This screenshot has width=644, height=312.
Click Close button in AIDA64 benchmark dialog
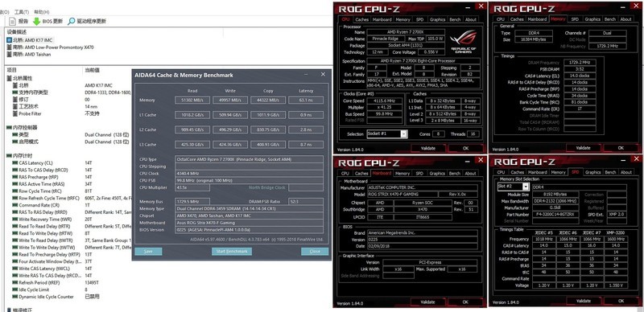pos(315,251)
